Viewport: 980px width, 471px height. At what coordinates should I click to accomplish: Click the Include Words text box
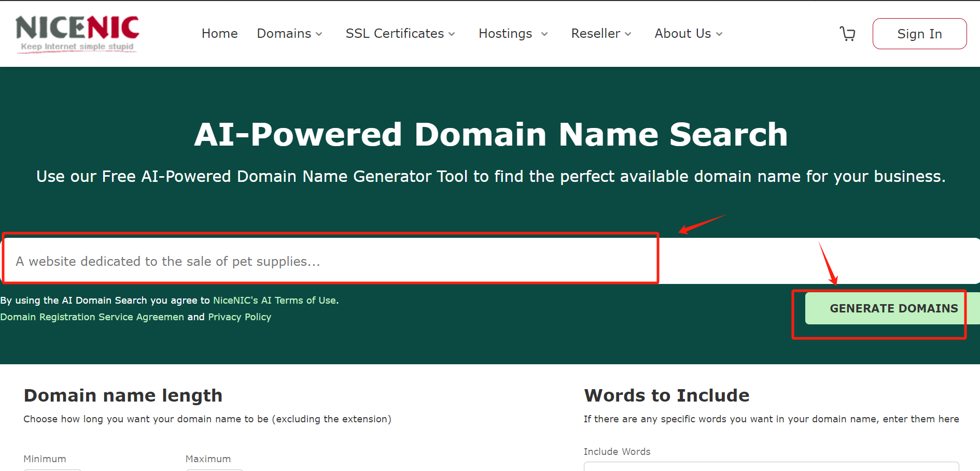[771, 466]
